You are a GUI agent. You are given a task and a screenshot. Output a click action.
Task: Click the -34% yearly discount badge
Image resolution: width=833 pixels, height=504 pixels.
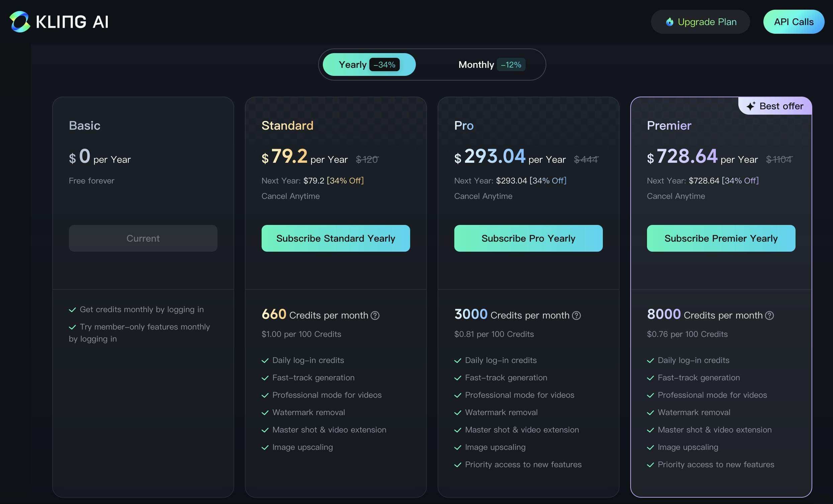[384, 65]
